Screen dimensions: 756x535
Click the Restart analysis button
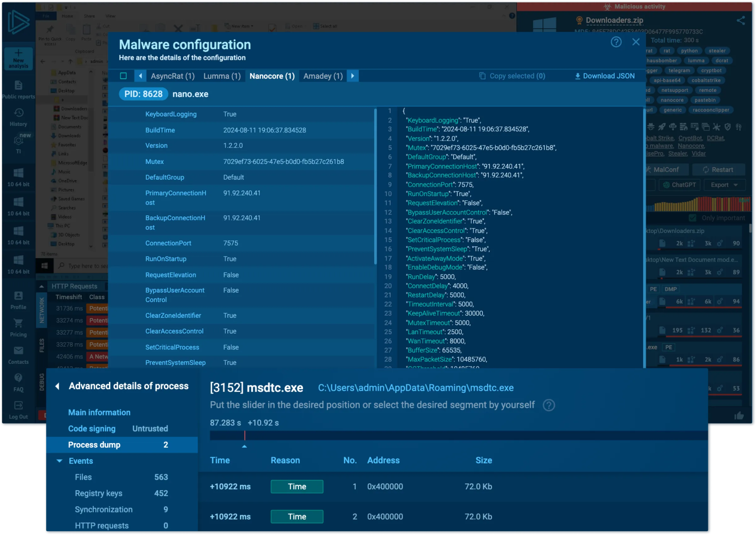tap(718, 169)
